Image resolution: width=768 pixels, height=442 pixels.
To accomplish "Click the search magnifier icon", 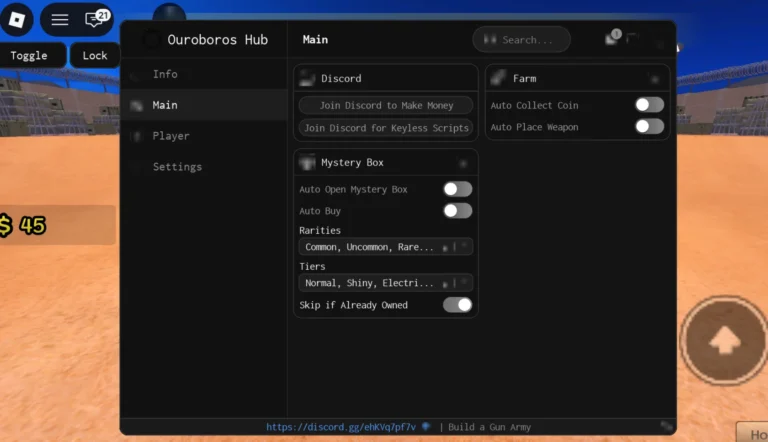I will [x=490, y=40].
